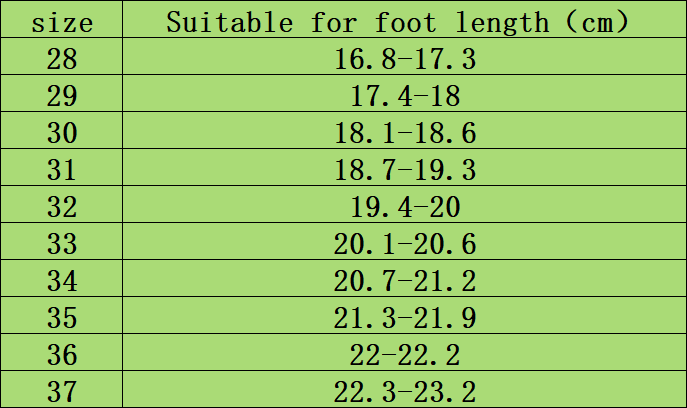Click the 20.7-21.2 foot length cell

tap(404, 281)
